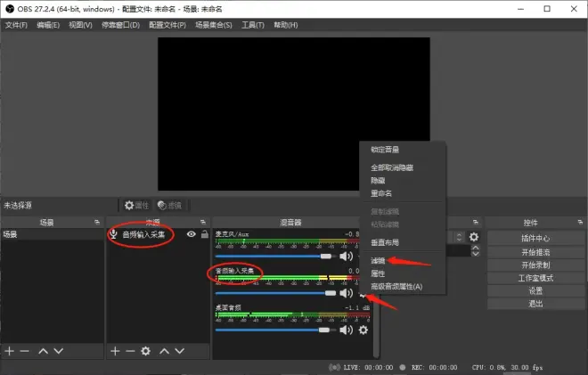Open the gear settings for 桌面音频 mixer channel
The width and height of the screenshot is (588, 375).
363,330
